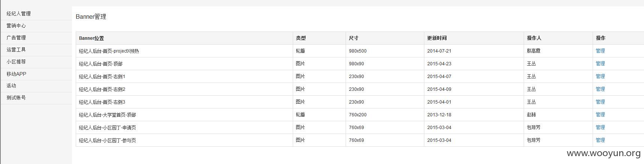Open 经纪人管理 in the sidebar

point(19,14)
